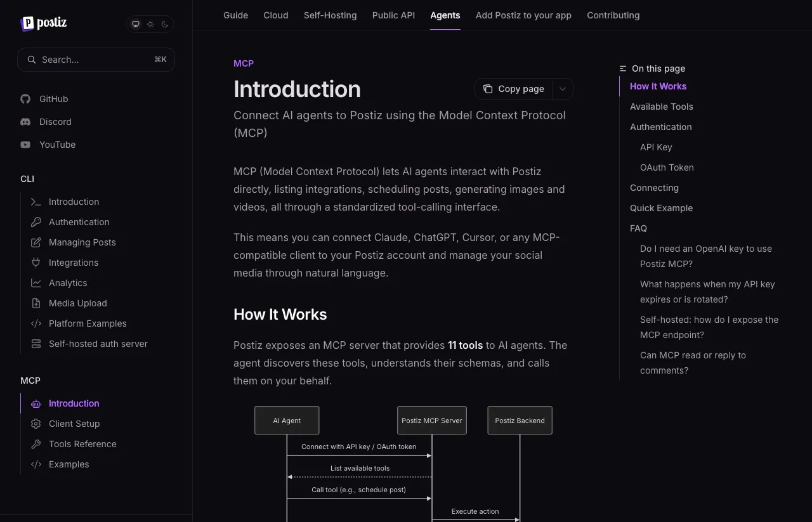Screen dimensions: 812x522
Task: Go to Managing Posts page
Action: [82, 242]
